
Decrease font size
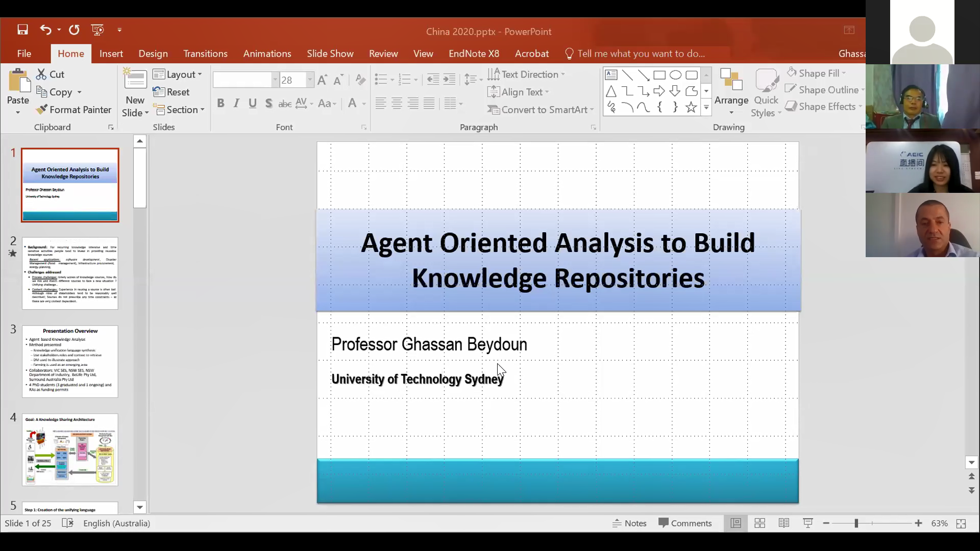click(338, 80)
